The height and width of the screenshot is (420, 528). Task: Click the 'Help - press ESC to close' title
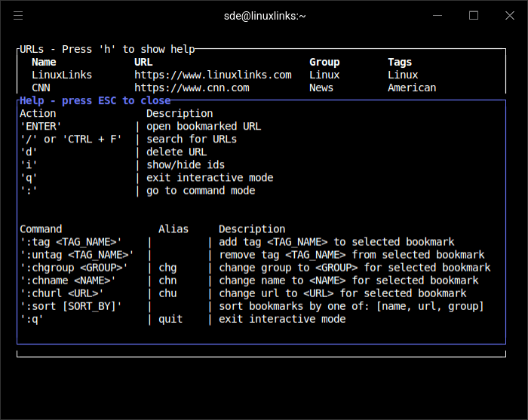pyautogui.click(x=95, y=100)
